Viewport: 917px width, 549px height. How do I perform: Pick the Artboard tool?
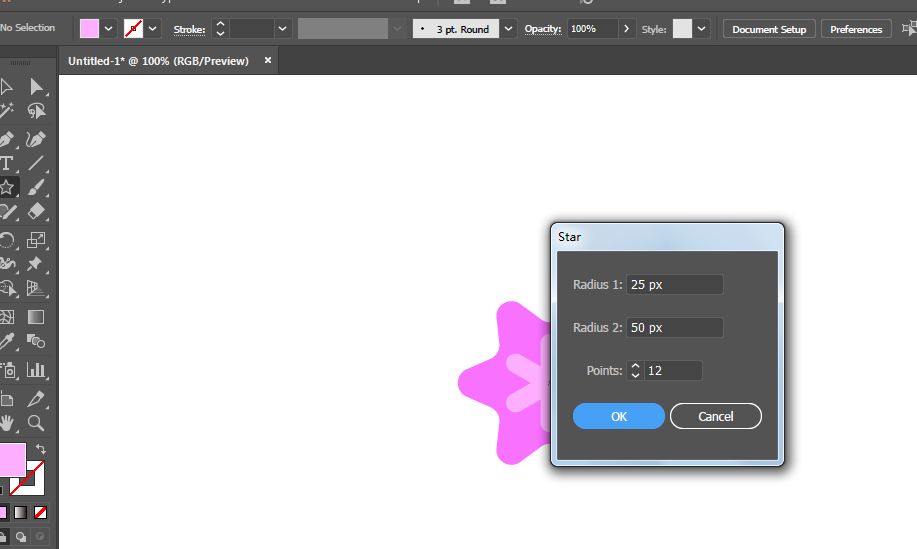click(x=6, y=399)
